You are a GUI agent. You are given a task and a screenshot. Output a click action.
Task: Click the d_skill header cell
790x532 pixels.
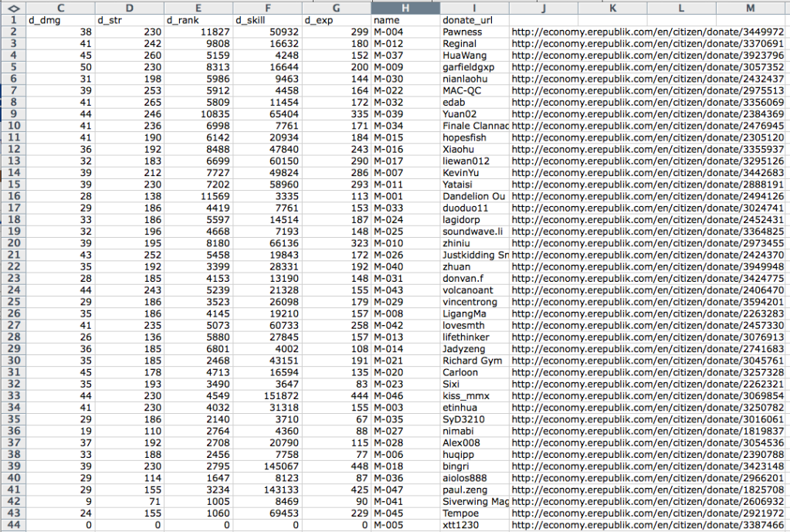pyautogui.click(x=267, y=19)
